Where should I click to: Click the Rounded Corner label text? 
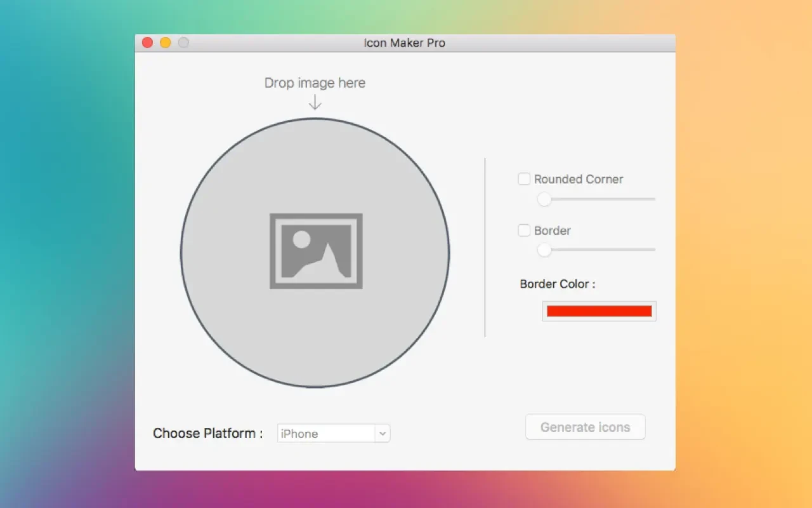[577, 179]
